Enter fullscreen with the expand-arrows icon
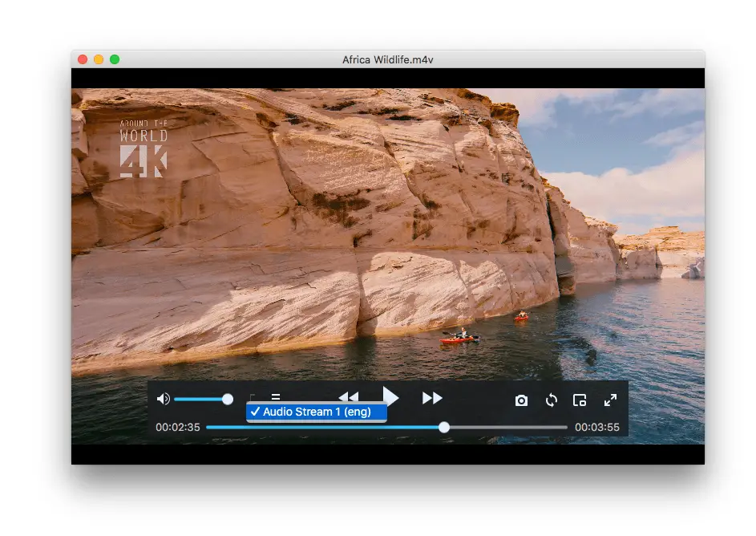 (x=610, y=400)
